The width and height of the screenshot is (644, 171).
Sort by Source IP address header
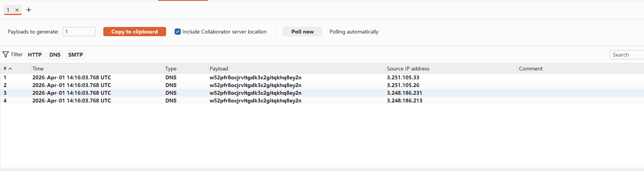coord(408,69)
